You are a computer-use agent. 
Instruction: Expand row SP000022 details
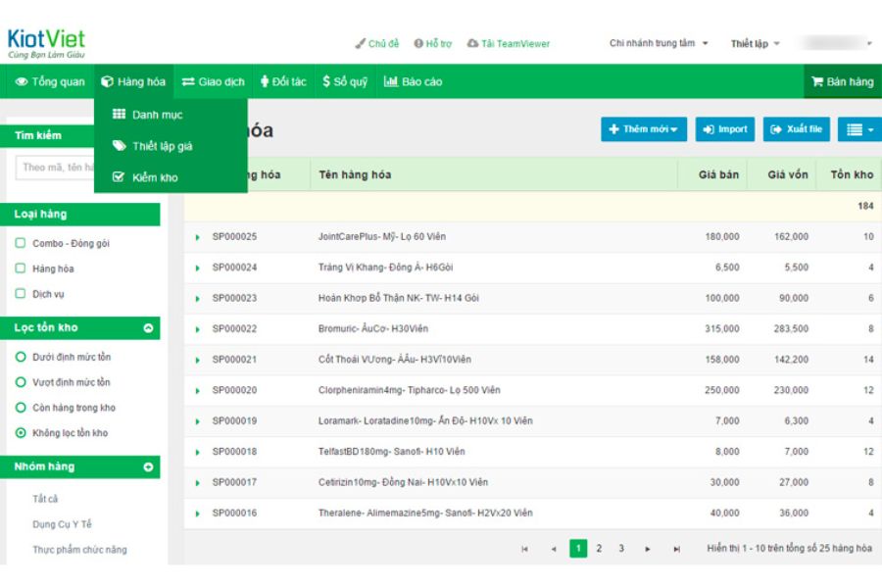click(x=197, y=329)
